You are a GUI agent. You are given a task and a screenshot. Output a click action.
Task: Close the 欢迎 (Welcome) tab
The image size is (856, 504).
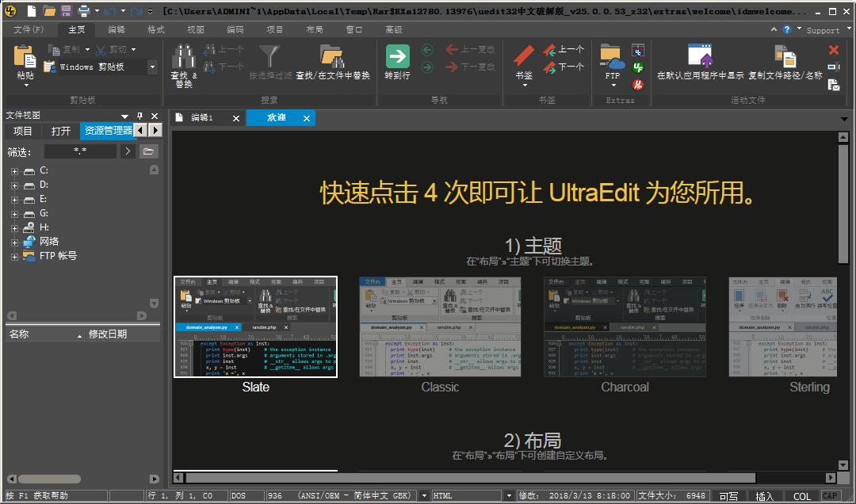(307, 118)
